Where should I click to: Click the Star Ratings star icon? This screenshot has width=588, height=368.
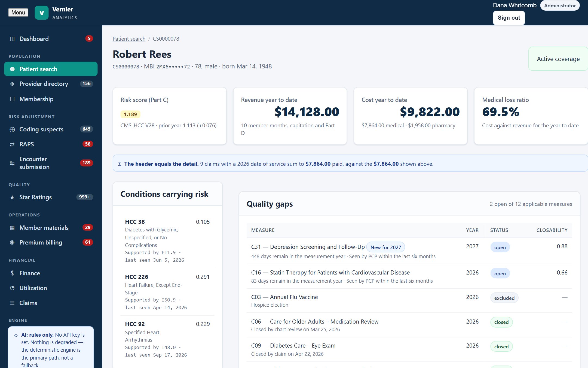(x=12, y=197)
